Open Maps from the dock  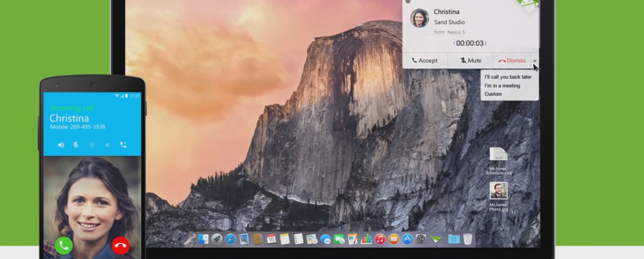[312, 239]
